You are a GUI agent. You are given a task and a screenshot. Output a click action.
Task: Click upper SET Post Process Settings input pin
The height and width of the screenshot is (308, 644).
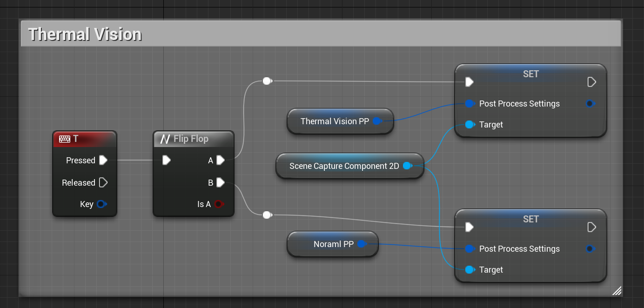470,103
